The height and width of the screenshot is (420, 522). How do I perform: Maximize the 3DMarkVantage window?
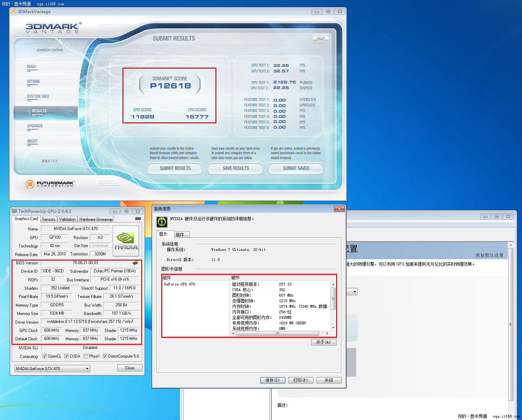click(x=328, y=11)
